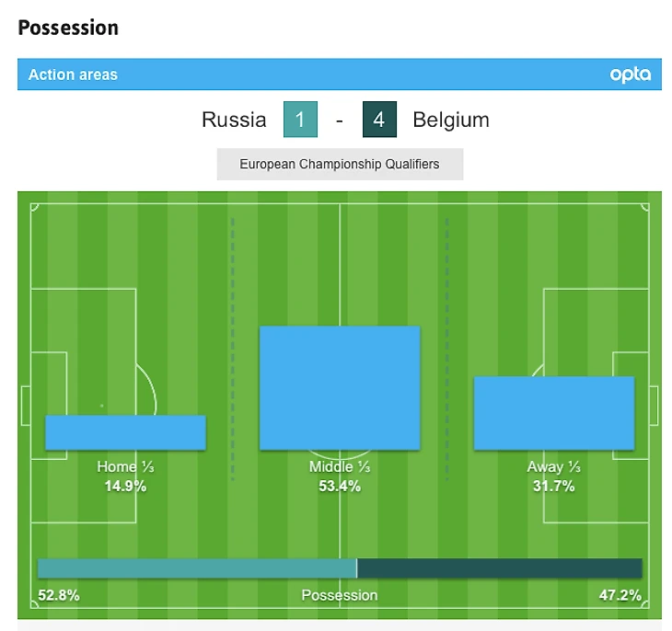Image resolution: width=672 pixels, height=631 pixels.
Task: Click the blue Middle third bar
Action: (x=340, y=387)
